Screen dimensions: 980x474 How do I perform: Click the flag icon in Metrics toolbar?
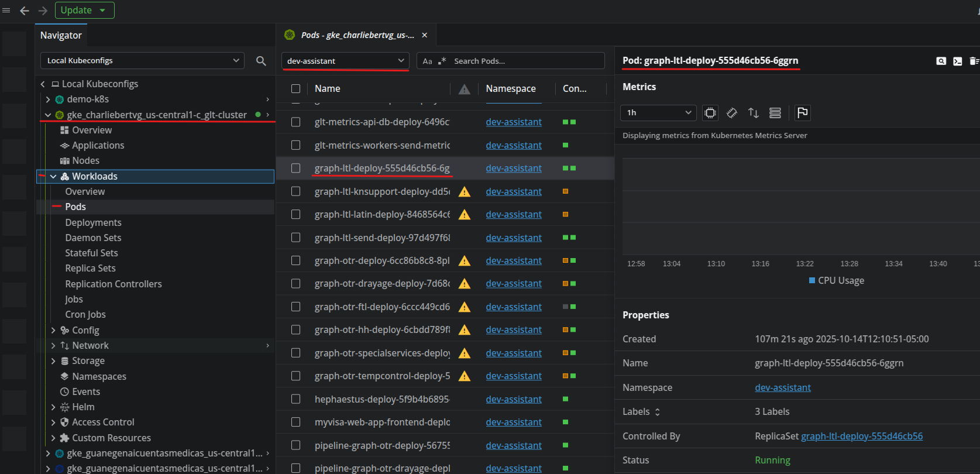click(803, 113)
